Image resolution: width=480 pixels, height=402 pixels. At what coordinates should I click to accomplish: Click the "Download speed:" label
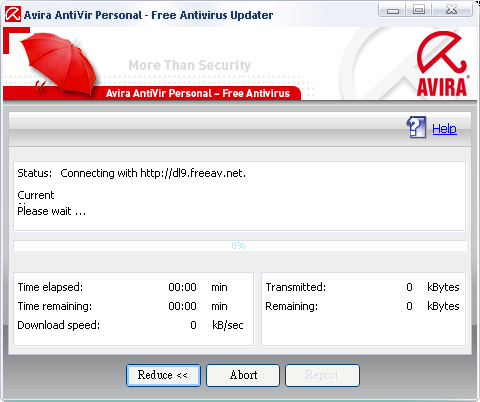(x=59, y=325)
